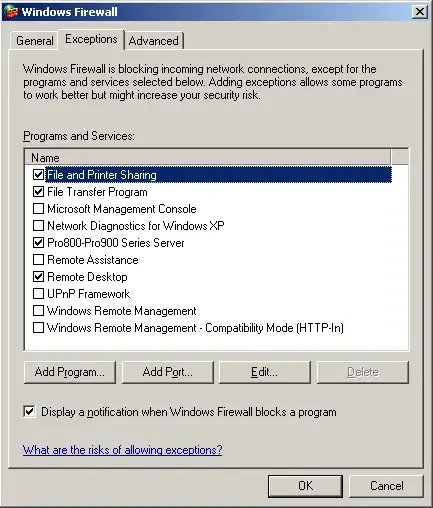433x508 pixels.
Task: Uncheck the Remote Desktop exception
Action: (38, 277)
